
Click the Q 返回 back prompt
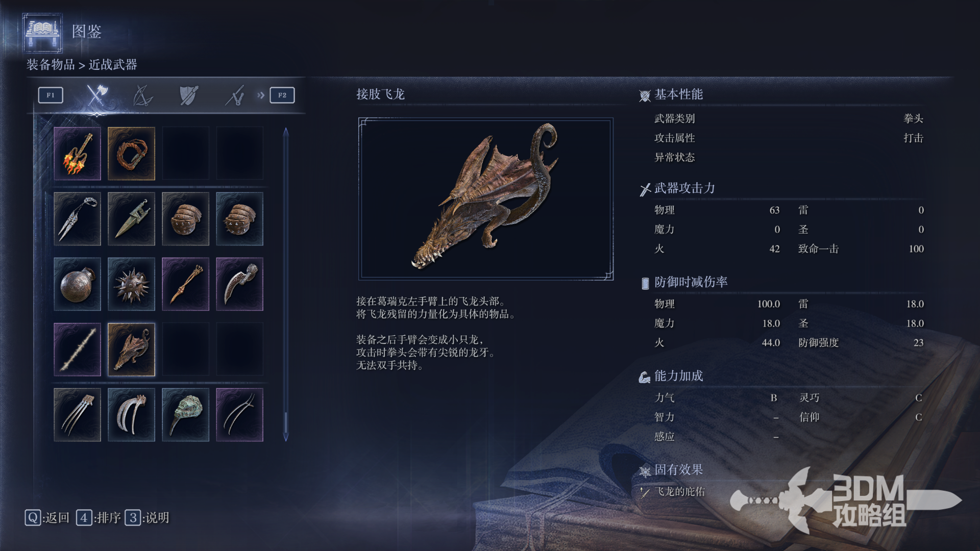tap(47, 518)
